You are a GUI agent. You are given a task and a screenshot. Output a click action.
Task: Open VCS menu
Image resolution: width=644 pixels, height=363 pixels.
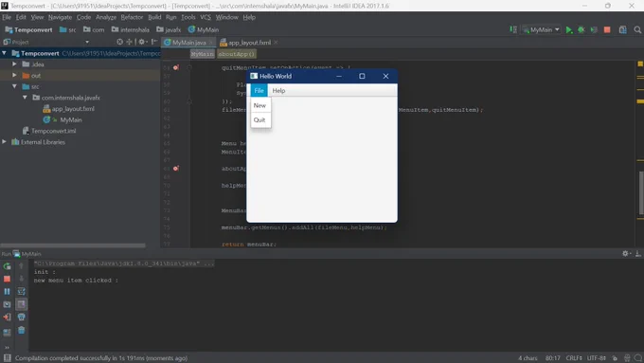206,17
